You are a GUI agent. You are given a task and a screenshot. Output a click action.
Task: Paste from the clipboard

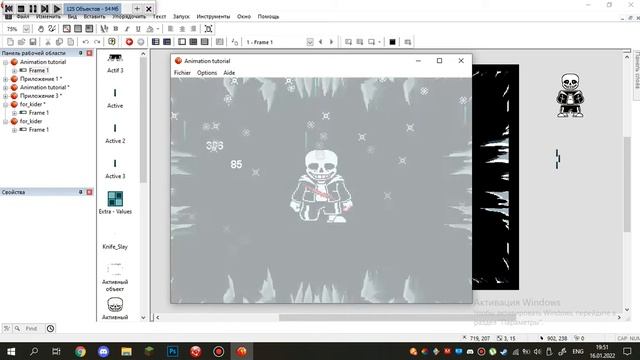pyautogui.click(x=71, y=42)
